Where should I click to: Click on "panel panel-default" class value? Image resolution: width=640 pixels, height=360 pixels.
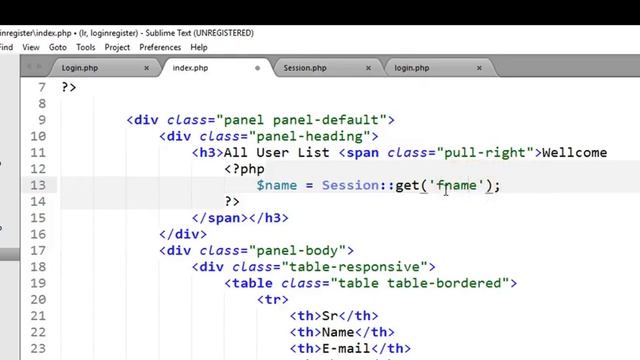pos(301,120)
